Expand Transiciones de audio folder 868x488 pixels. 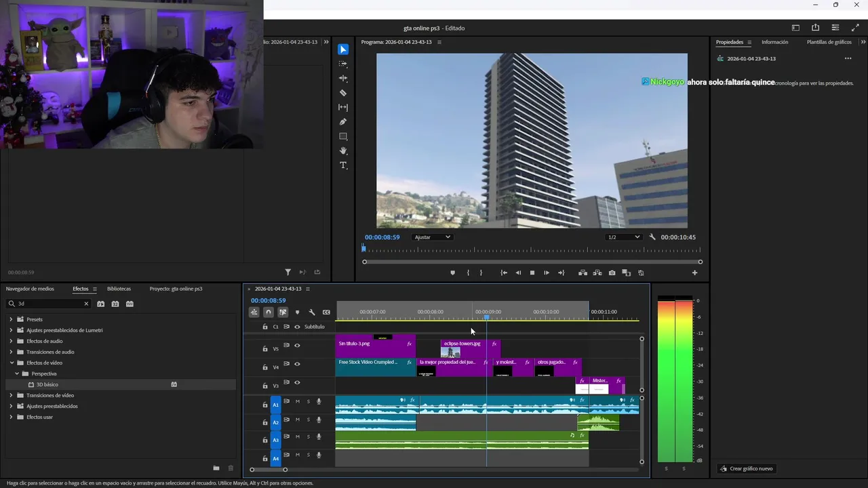click(11, 352)
